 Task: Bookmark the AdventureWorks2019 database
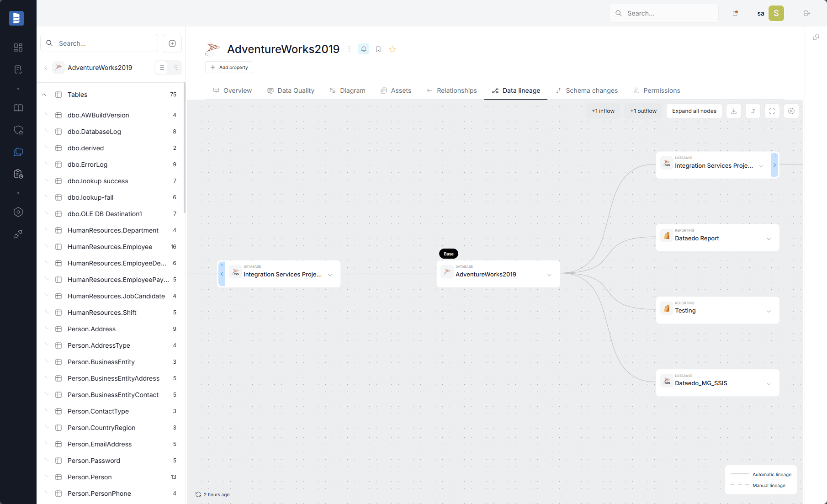pyautogui.click(x=378, y=49)
